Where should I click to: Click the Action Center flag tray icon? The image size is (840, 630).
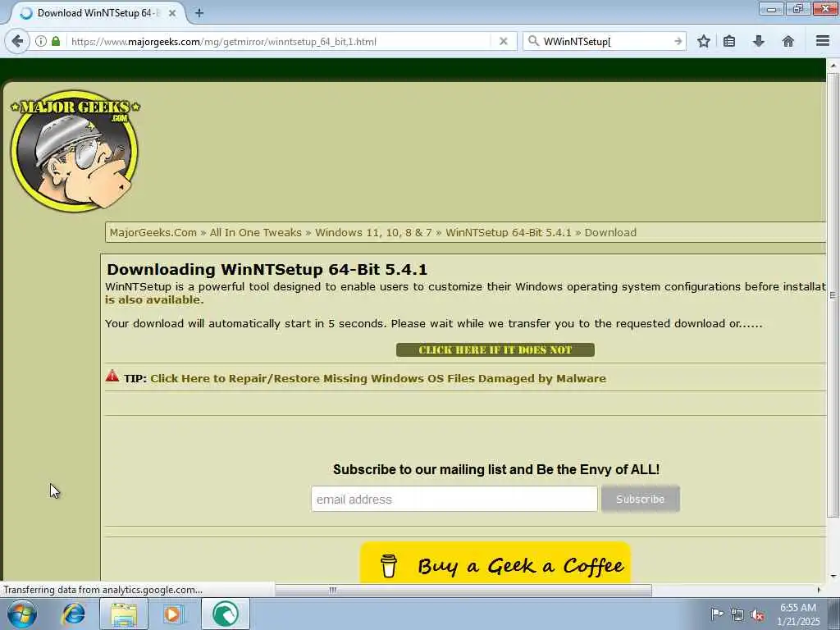click(717, 614)
